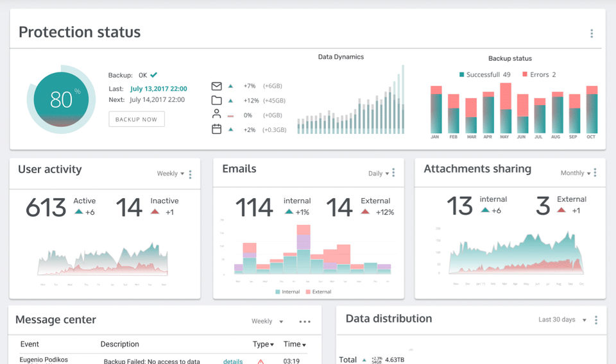616x364 pixels.
Task: Open the Weekly dropdown in User activity
Action: pos(171,174)
